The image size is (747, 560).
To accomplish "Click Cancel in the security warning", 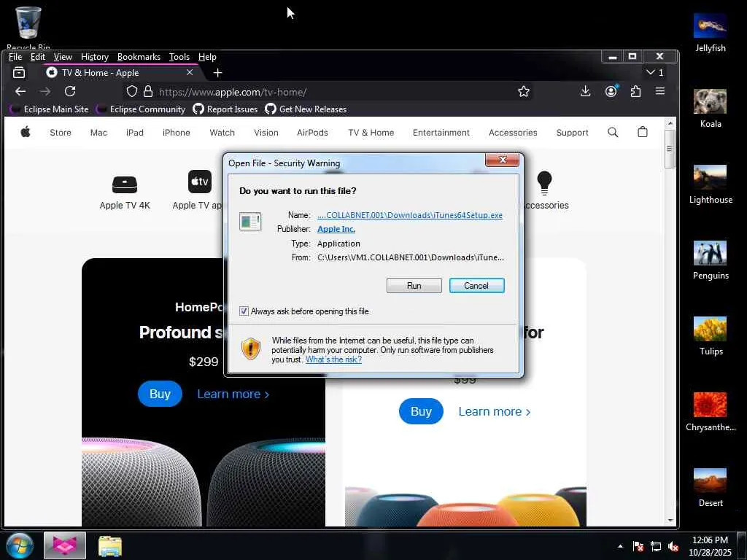I will (476, 285).
